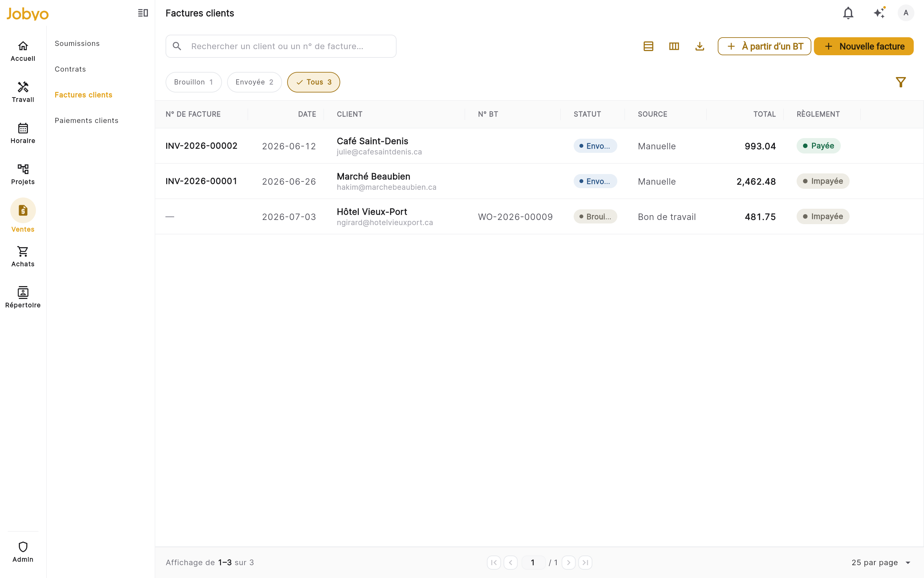
Task: Open work order WO-2026-00009
Action: 516,217
